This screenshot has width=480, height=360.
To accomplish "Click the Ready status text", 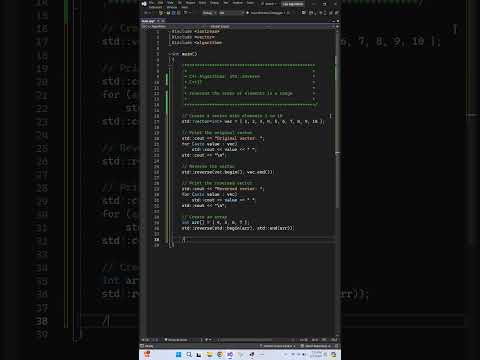I will (149, 346).
